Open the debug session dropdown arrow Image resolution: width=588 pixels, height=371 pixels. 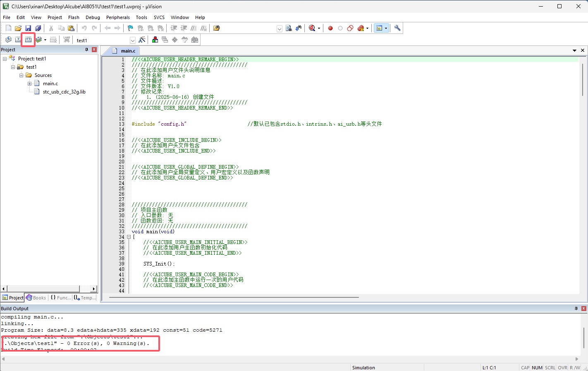pyautogui.click(x=319, y=29)
